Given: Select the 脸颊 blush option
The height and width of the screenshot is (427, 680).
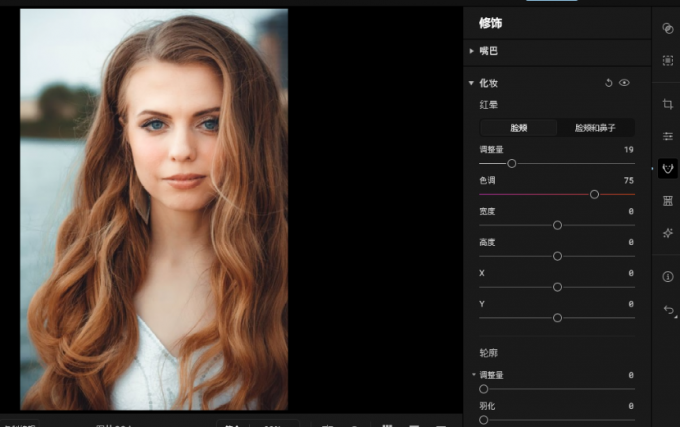Looking at the screenshot, I should click(518, 128).
